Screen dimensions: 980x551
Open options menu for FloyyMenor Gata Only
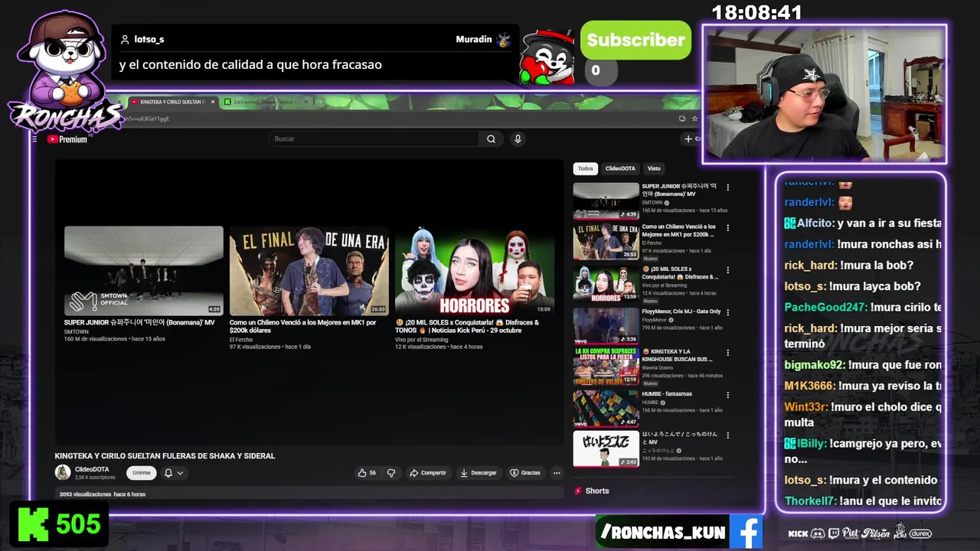point(727,312)
